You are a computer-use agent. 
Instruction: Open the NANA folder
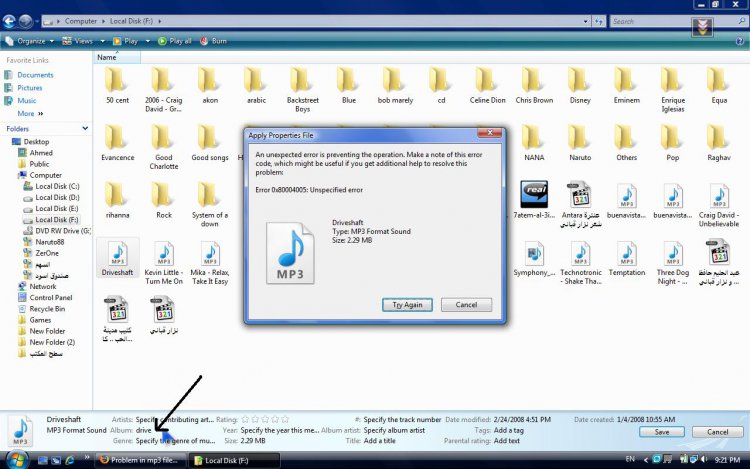pos(534,143)
